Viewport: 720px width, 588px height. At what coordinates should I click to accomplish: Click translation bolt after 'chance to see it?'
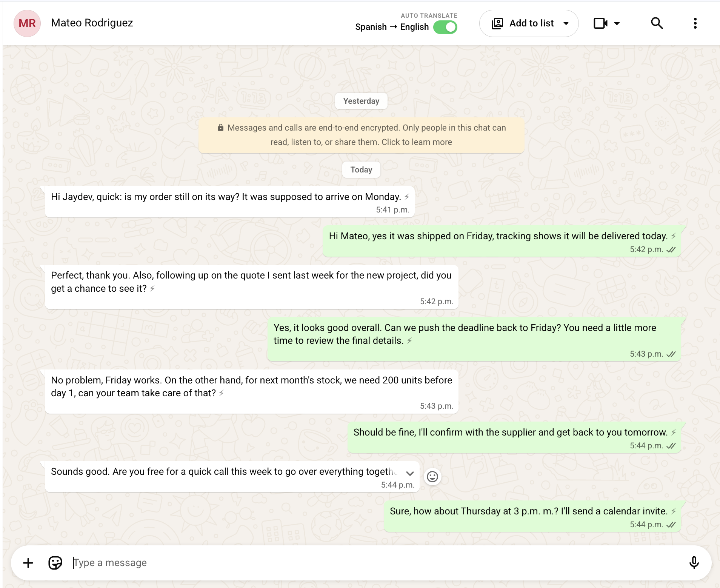[152, 289]
